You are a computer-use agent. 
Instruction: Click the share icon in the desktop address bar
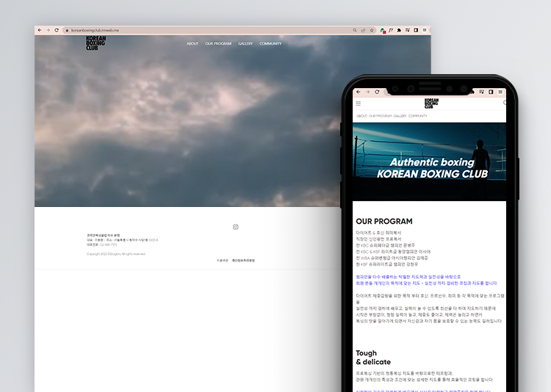(x=364, y=30)
